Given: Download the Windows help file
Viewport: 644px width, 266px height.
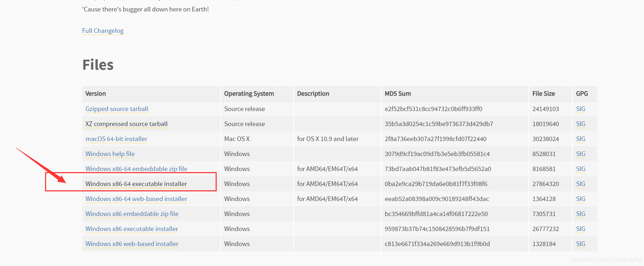Looking at the screenshot, I should 110,154.
